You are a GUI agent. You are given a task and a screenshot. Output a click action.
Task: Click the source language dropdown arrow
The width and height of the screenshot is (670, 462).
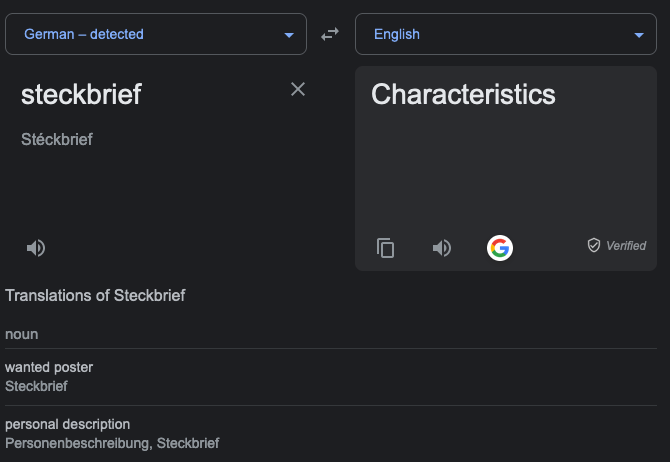289,35
